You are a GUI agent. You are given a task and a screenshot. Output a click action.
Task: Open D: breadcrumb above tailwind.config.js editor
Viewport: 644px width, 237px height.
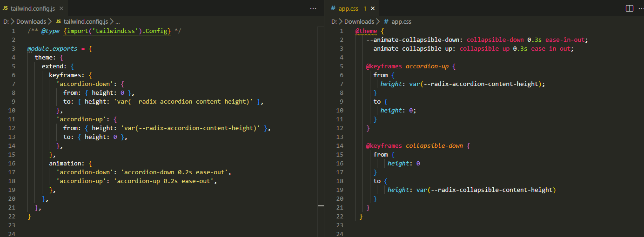click(6, 21)
